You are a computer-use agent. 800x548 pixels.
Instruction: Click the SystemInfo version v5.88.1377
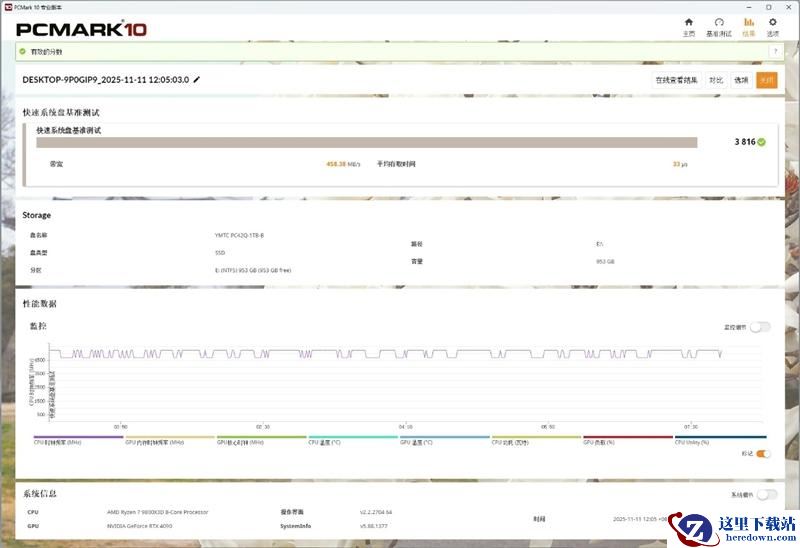tap(373, 526)
